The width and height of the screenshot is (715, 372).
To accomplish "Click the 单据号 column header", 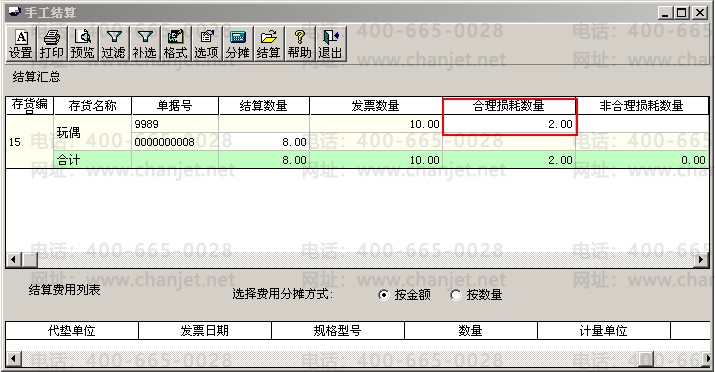I will (x=175, y=105).
